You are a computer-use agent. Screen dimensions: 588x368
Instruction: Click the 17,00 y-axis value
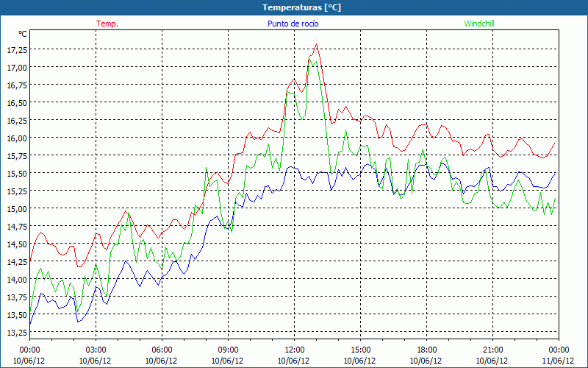click(x=17, y=68)
